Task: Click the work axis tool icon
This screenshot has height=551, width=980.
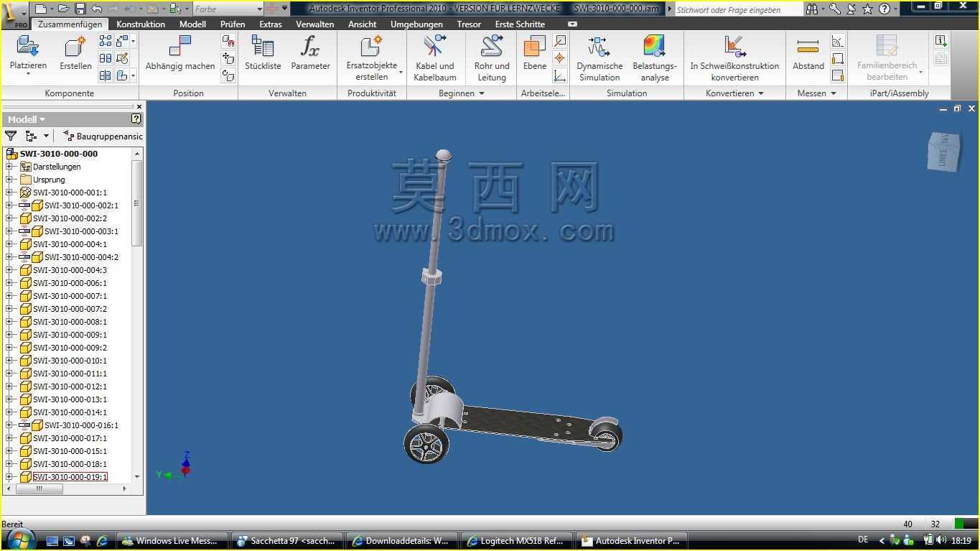Action: click(x=560, y=42)
